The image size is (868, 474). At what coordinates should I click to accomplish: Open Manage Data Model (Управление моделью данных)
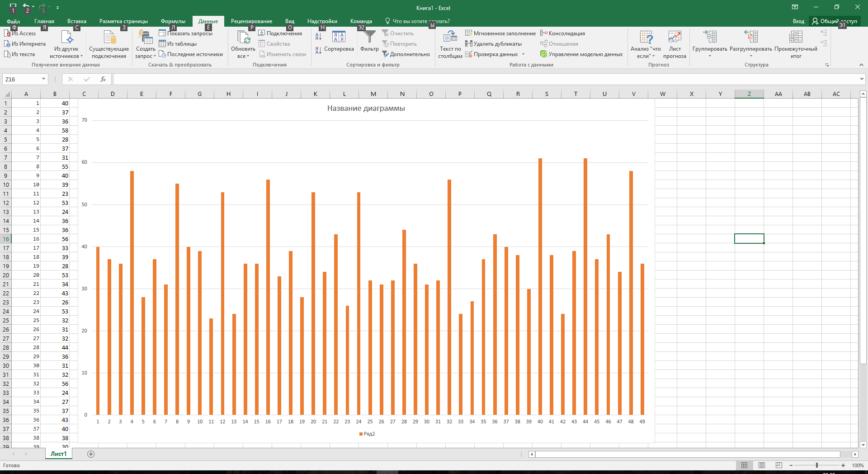click(581, 54)
